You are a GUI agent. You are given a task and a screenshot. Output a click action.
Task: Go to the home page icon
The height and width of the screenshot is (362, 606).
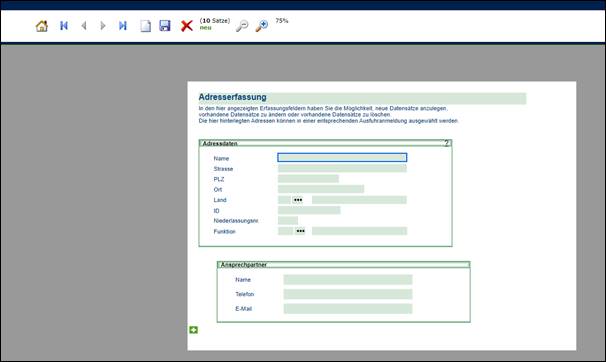point(42,26)
